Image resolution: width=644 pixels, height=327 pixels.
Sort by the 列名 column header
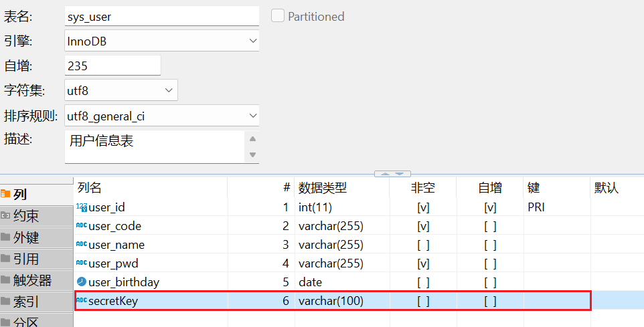(x=151, y=188)
